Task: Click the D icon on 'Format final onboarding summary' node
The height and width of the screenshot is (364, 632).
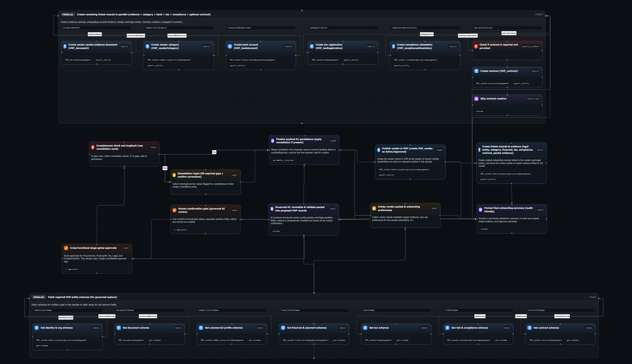Action: (x=480, y=210)
